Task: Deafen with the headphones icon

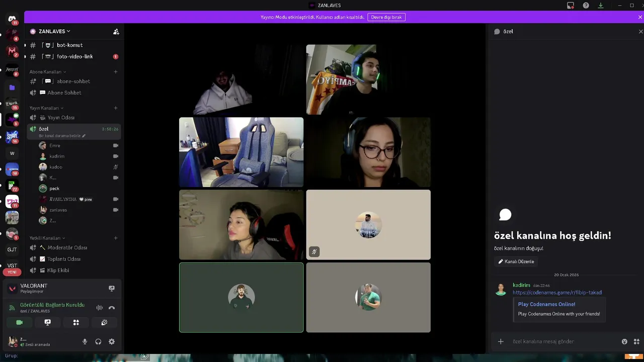Action: click(x=98, y=341)
